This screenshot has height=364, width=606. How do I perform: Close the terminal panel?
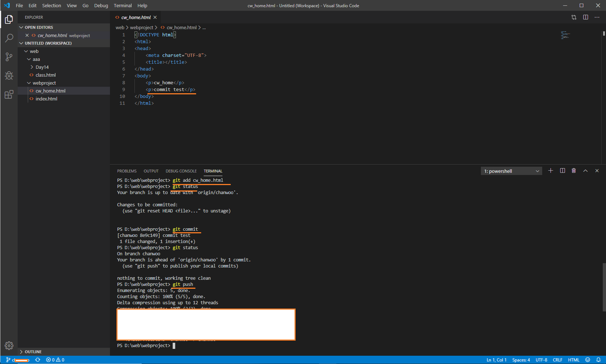597,171
